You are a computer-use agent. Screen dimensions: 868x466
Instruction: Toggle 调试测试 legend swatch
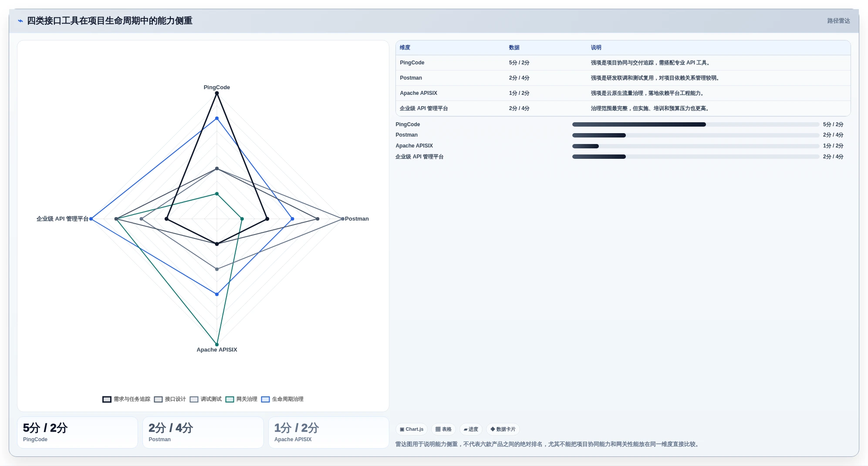point(194,399)
